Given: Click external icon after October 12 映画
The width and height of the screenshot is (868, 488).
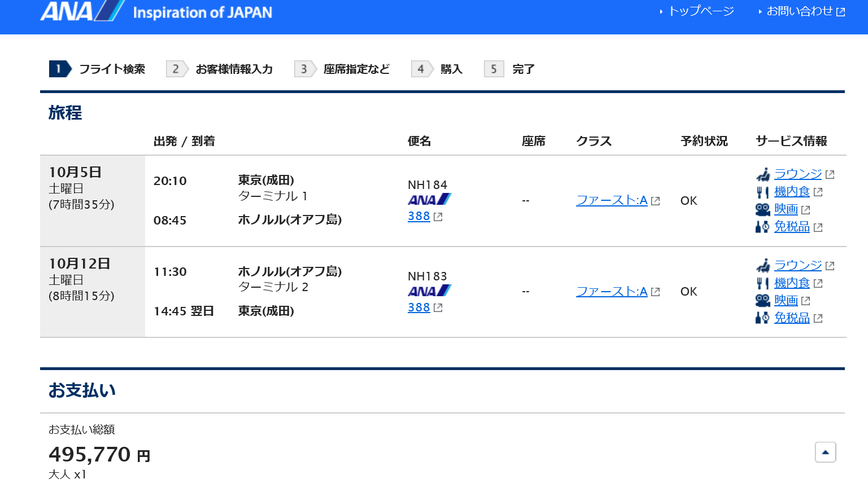Looking at the screenshot, I should pyautogui.click(x=806, y=301).
